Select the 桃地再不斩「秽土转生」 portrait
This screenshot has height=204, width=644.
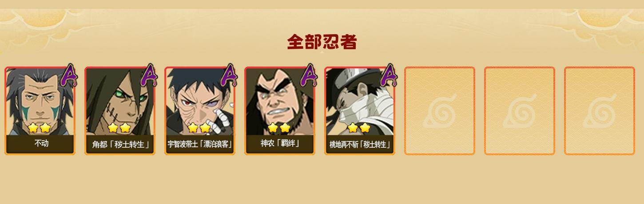pyautogui.click(x=360, y=111)
